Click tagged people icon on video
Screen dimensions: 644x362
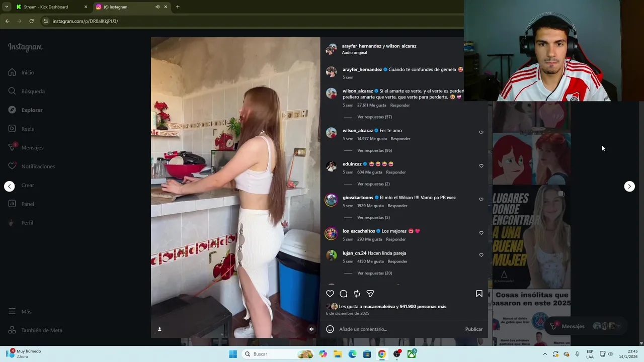tap(159, 329)
